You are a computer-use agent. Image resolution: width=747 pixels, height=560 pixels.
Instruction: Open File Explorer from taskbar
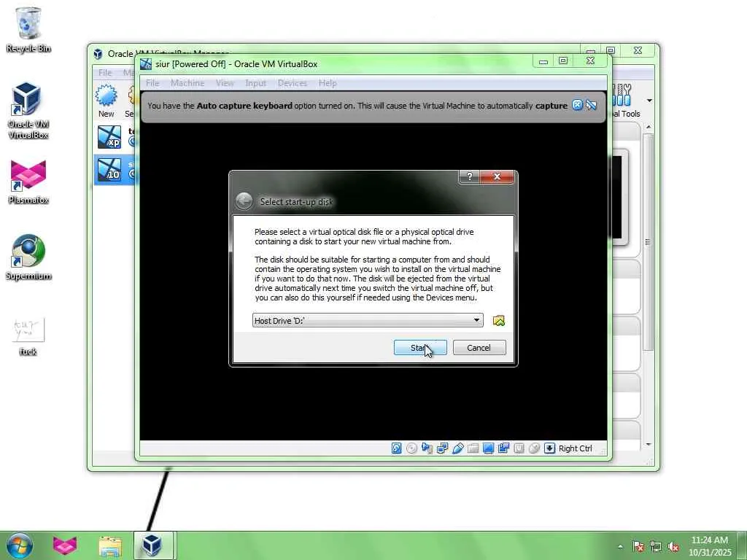coord(110,545)
